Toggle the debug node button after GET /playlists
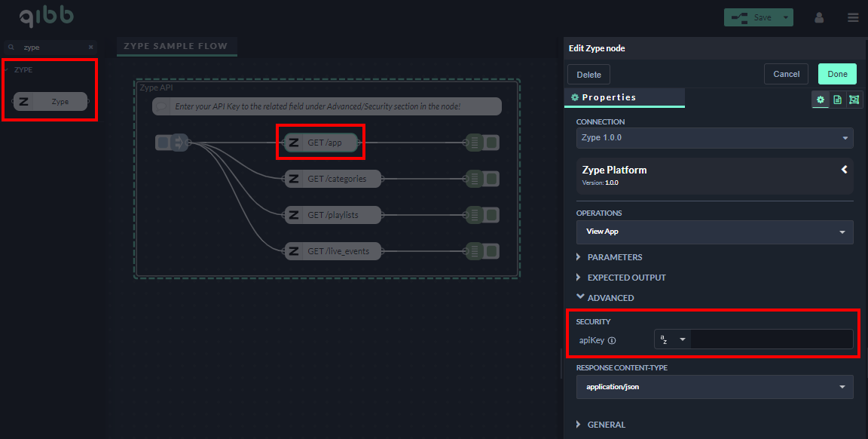 [x=491, y=215]
